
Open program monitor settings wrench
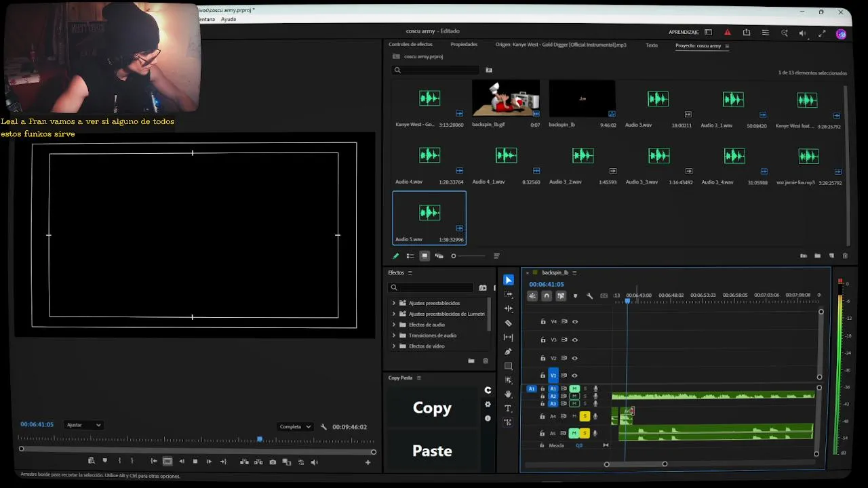click(323, 427)
